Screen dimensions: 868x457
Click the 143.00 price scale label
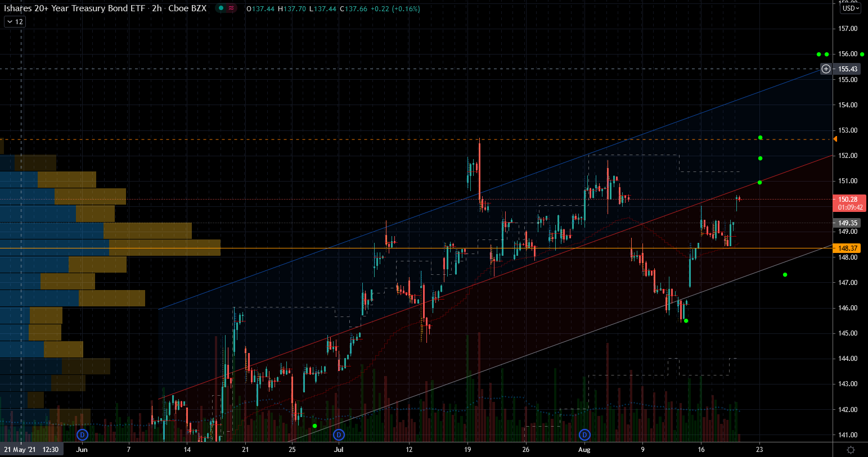point(848,384)
